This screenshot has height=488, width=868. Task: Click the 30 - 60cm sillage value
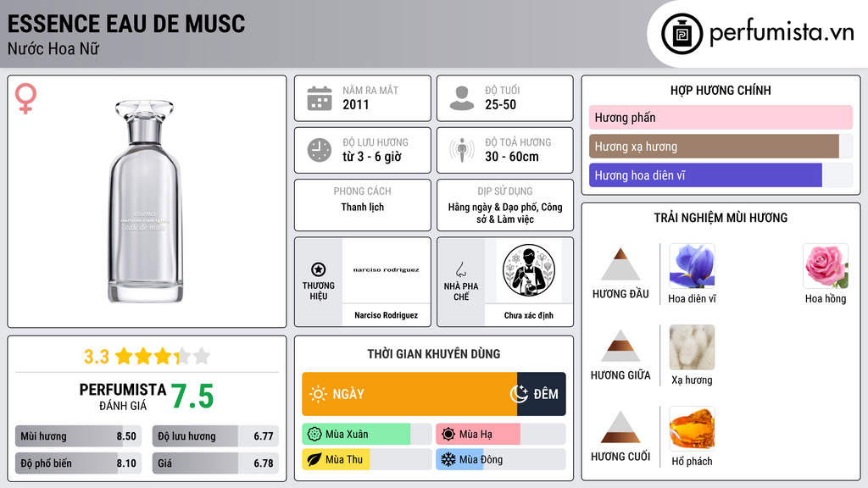[x=511, y=157]
